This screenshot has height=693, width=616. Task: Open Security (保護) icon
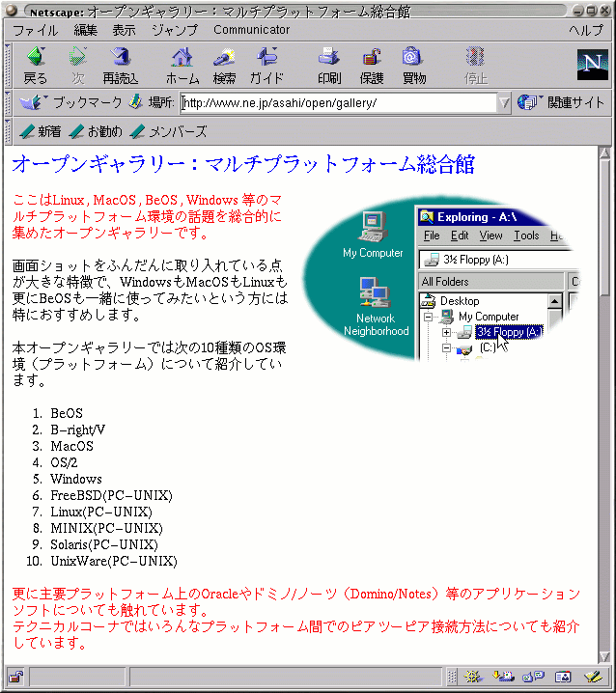372,66
